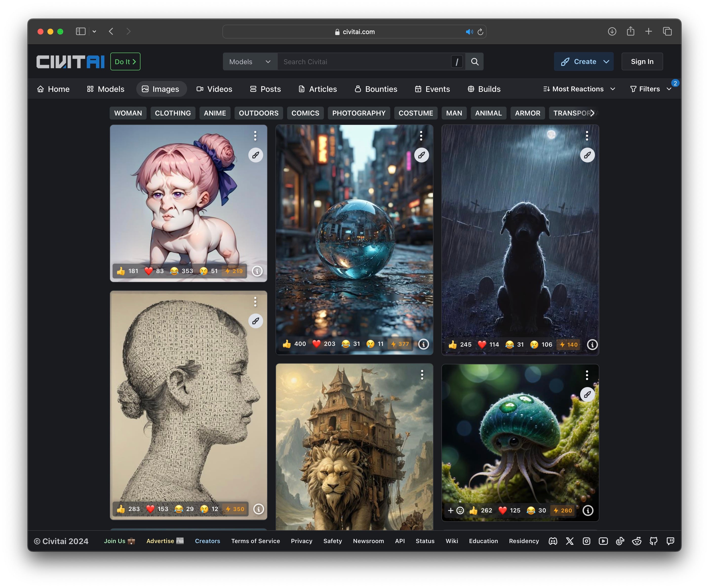Open the Terms of Service link

coord(255,541)
